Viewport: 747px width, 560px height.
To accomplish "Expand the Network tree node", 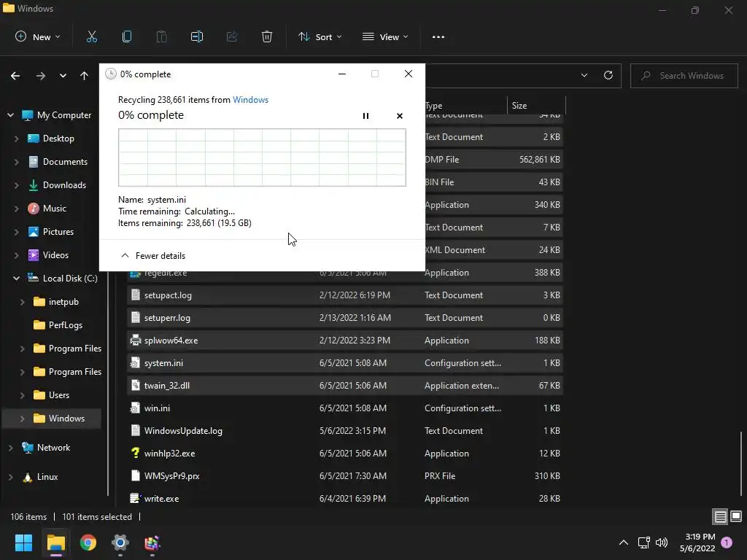I will 10,448.
